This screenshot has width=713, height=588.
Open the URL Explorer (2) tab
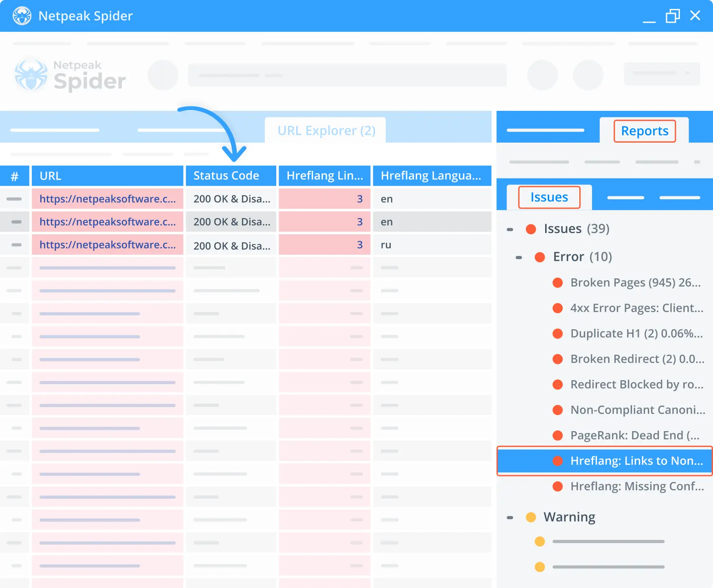pyautogui.click(x=326, y=130)
